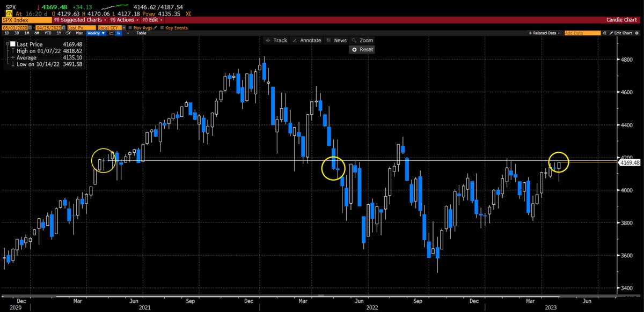Edit the end date 04/28/2023
Screen dimensions: 644x312
pyautogui.click(x=48, y=28)
